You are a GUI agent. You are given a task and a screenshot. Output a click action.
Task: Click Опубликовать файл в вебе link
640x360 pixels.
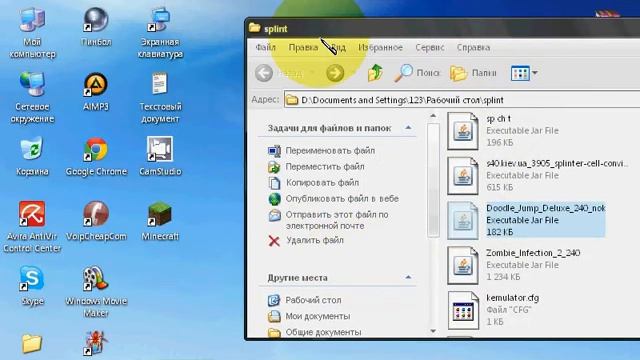click(342, 199)
